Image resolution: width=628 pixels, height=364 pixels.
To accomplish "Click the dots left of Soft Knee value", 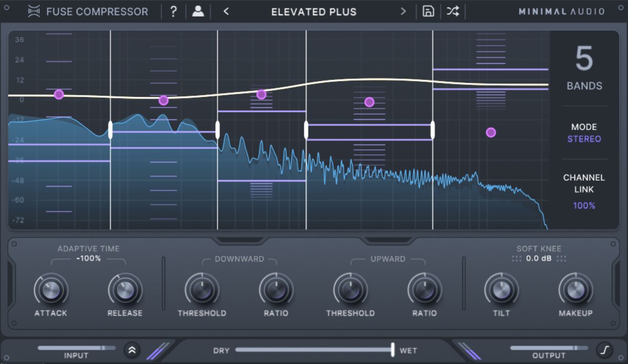I will [517, 259].
